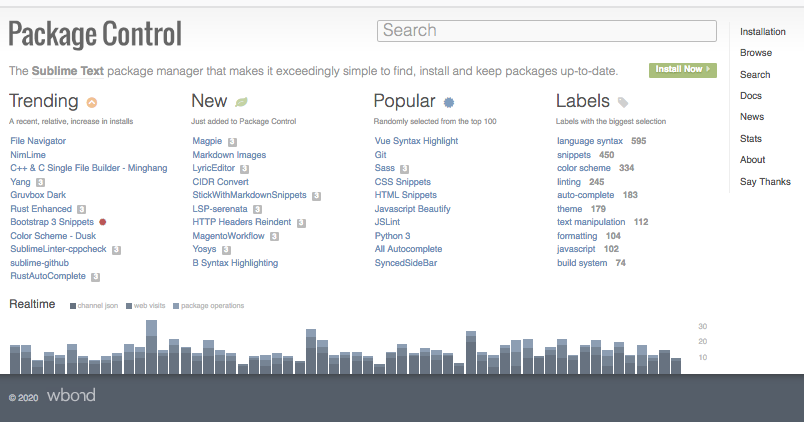
Task: Open the color scheme label
Action: [584, 168]
